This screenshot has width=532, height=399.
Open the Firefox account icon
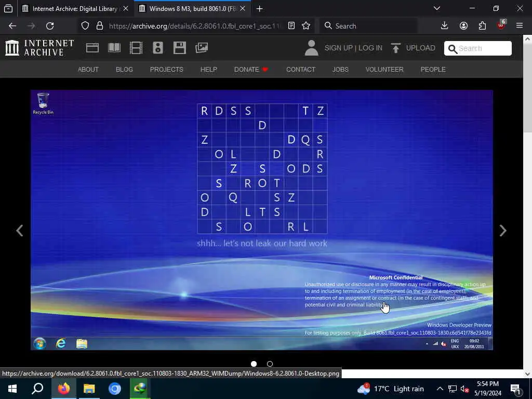click(463, 26)
